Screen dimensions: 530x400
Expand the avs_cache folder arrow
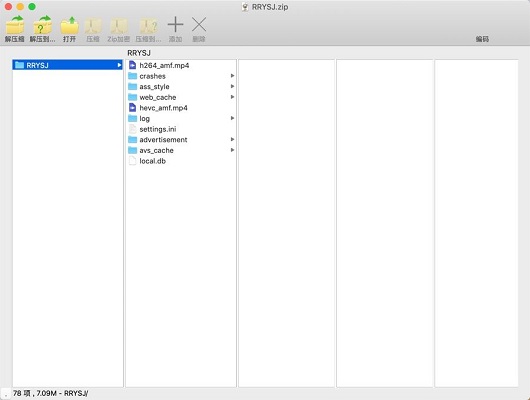232,150
